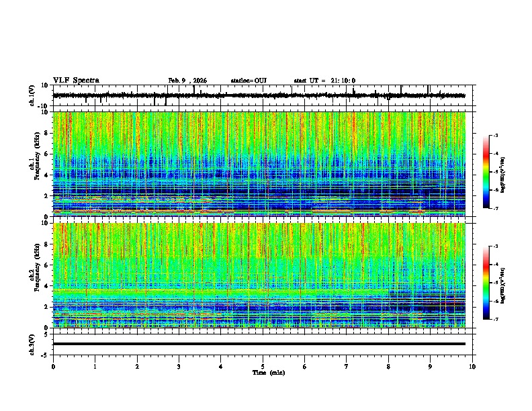The width and height of the screenshot is (532, 411).
Task: Click the '-10' tick on ch.1(V) axis
Action: pyautogui.click(x=43, y=106)
